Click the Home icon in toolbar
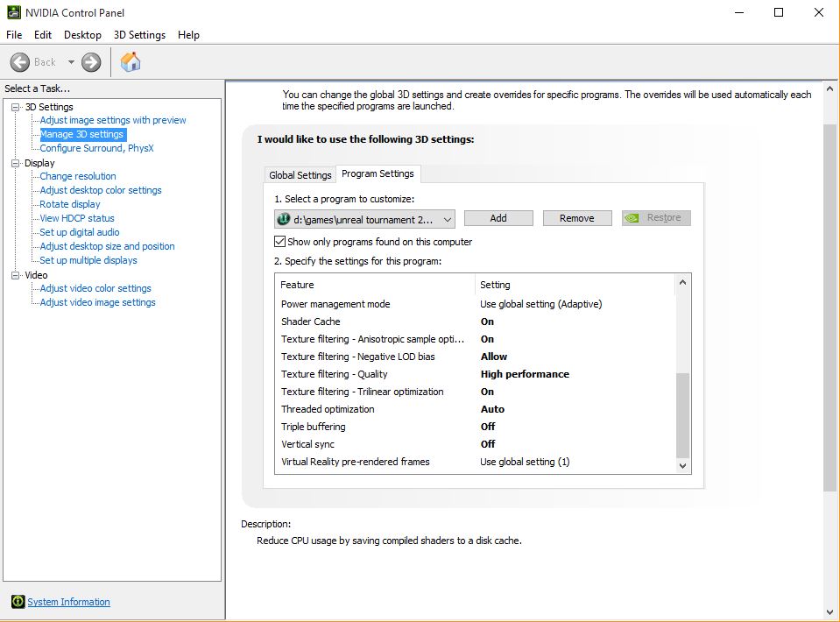Screen dimensions: 840x622 click(x=131, y=62)
